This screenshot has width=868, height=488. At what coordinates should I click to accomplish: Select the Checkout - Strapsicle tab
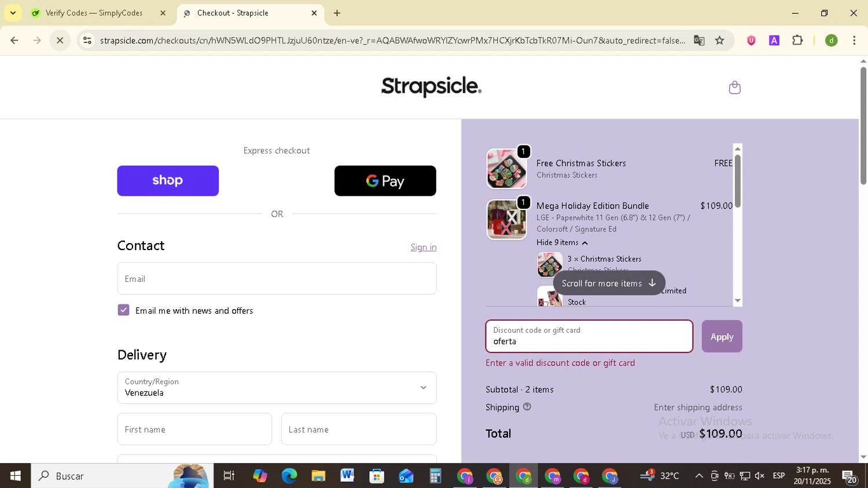tap(233, 13)
